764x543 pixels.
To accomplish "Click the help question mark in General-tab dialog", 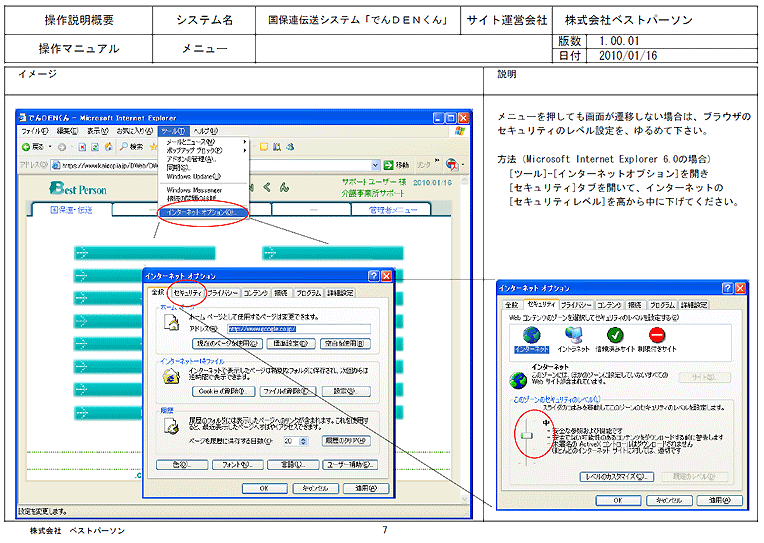I will (x=374, y=276).
